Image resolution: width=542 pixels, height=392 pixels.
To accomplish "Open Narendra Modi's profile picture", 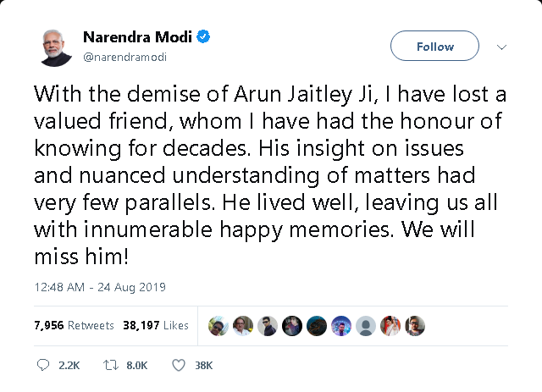I will click(x=56, y=47).
